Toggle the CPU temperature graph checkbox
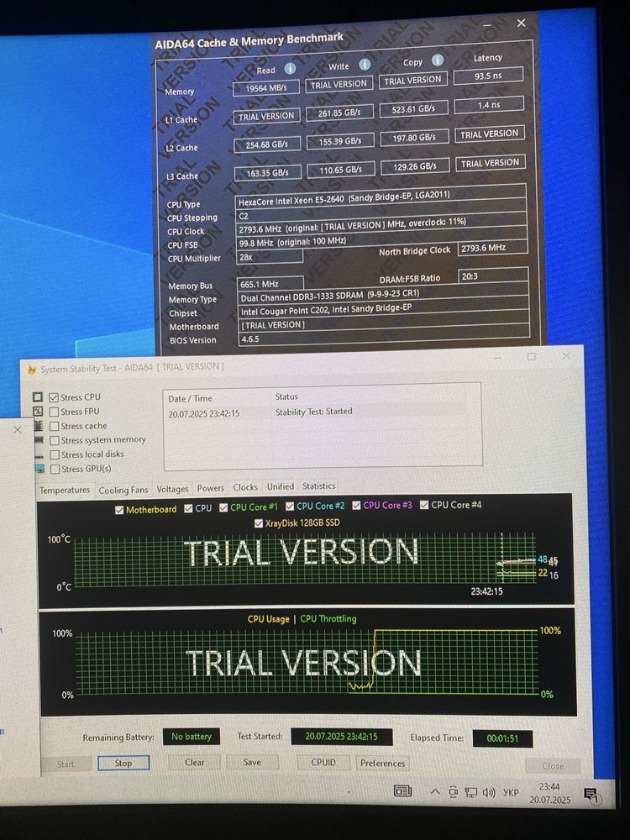This screenshot has width=630, height=840. coord(188,508)
